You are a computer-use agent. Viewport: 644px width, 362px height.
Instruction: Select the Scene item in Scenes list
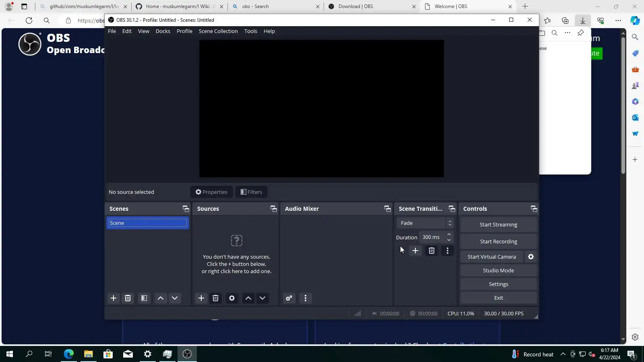click(148, 223)
